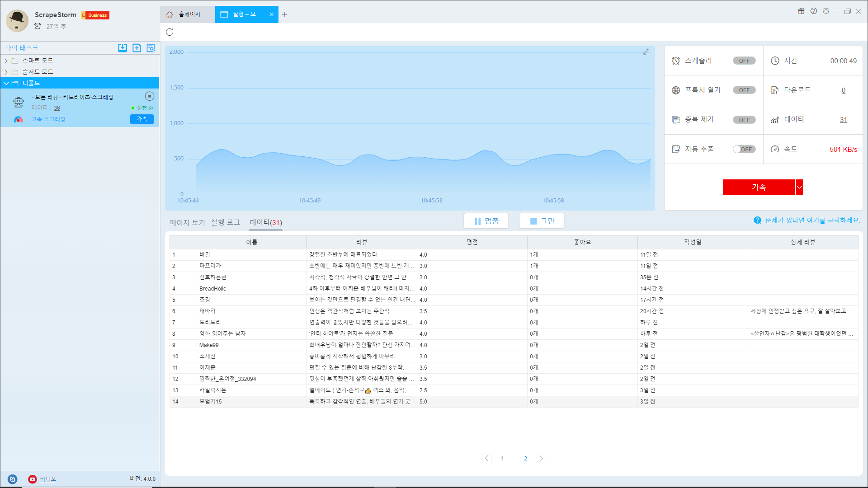Open dropdown arrow beside red 가속 button
The height and width of the screenshot is (488, 868).
799,188
